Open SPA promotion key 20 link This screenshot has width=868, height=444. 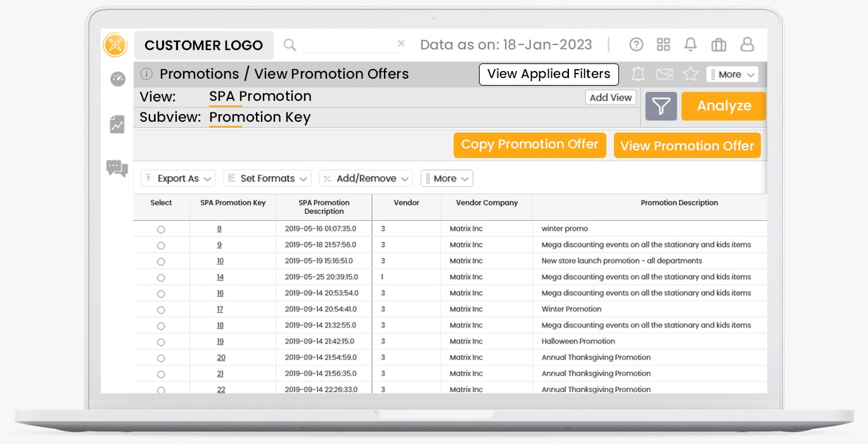221,358
